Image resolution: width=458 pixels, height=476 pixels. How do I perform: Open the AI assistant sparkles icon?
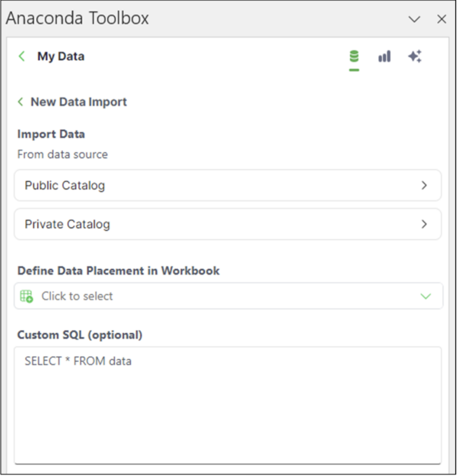click(414, 57)
